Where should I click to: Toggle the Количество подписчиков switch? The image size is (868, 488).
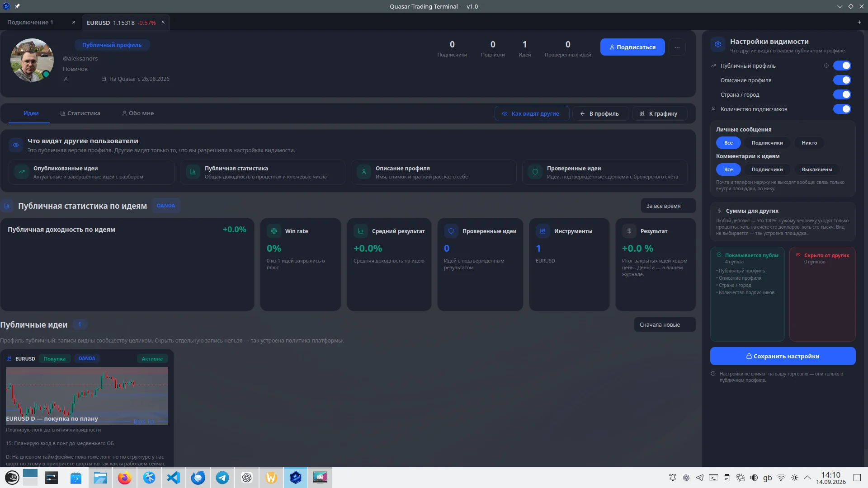842,109
